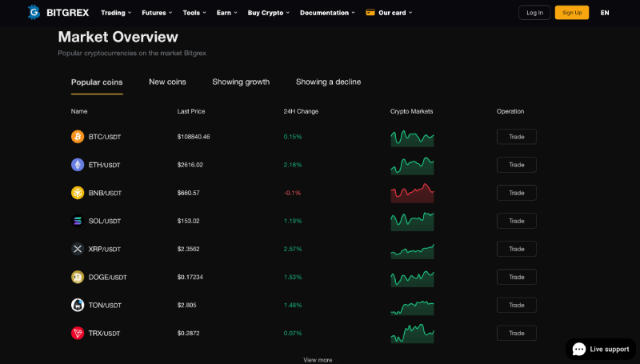Click Trade for BTC/USDT
The height and width of the screenshot is (364, 640).
(x=516, y=137)
